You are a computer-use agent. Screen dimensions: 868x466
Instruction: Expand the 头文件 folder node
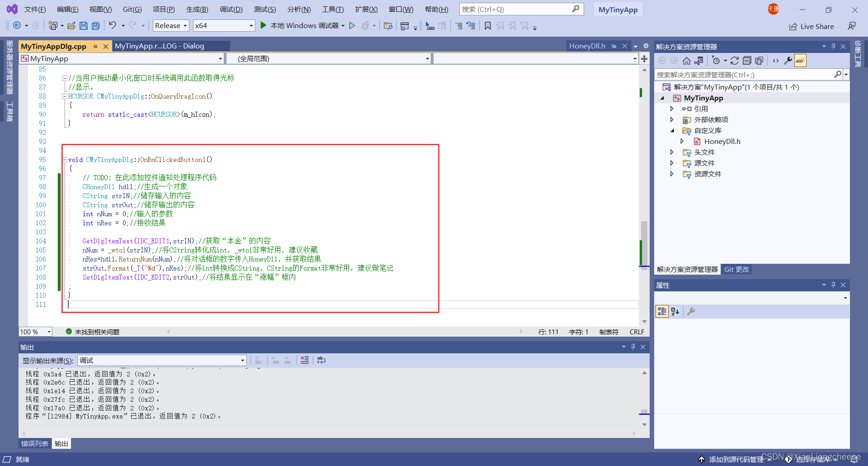(x=672, y=152)
